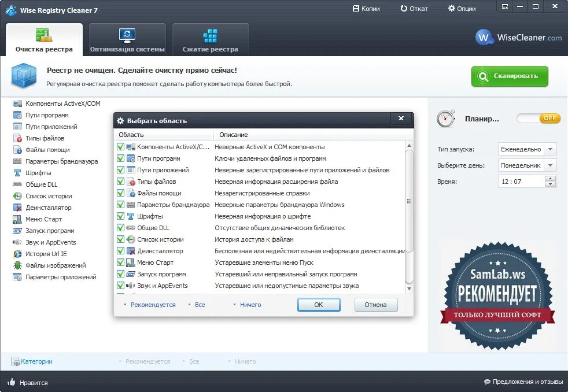Image resolution: width=568 pixels, height=392 pixels.
Task: Click the WiseCleaner.com logo
Action: pyautogui.click(x=518, y=37)
